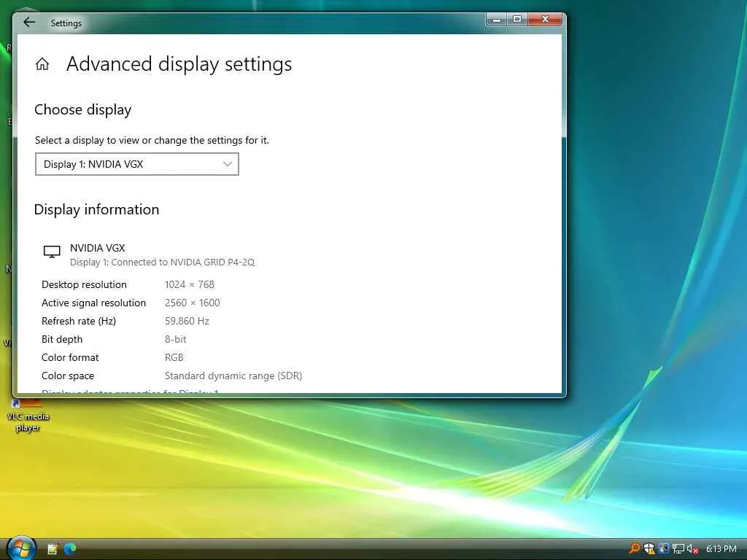
Task: Click the monitor icon beside NVIDIA VGX
Action: (52, 252)
